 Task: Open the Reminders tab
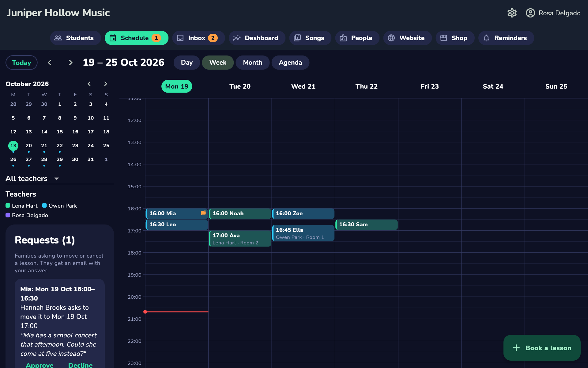pos(506,38)
